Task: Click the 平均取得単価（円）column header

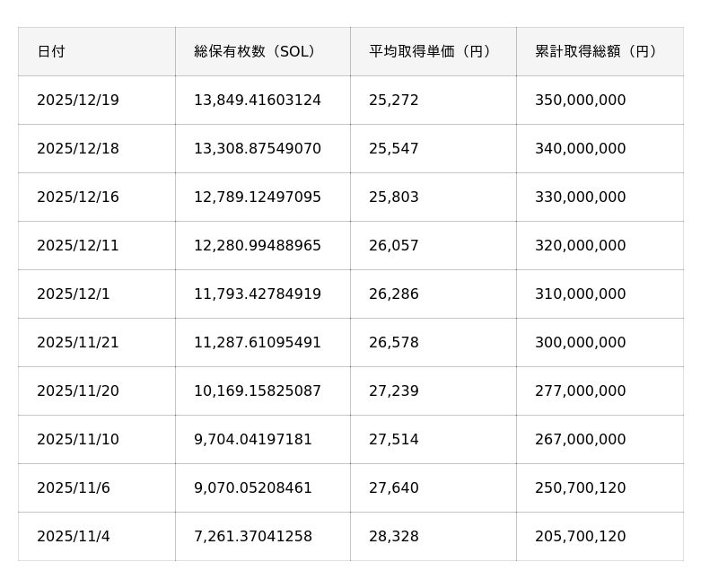Action: coord(433,52)
